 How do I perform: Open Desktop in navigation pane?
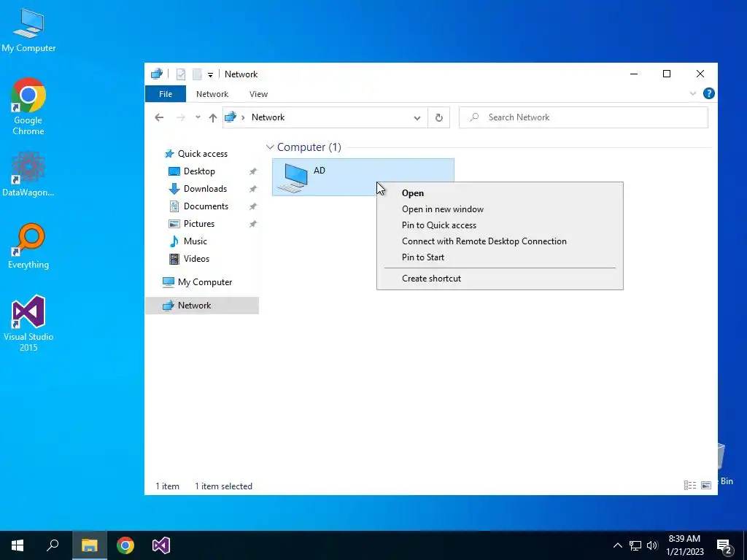[199, 171]
